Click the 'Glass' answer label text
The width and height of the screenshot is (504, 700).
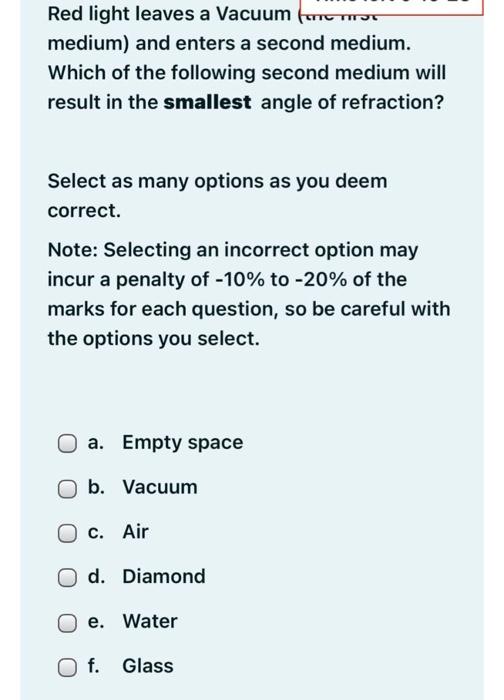(148, 666)
